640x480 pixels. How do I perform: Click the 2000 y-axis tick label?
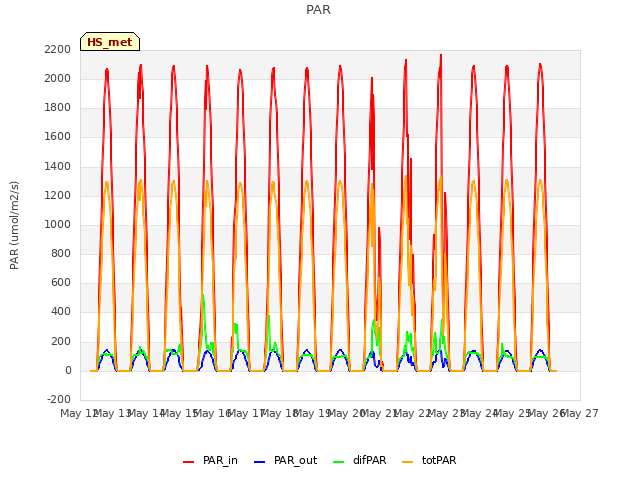58,78
